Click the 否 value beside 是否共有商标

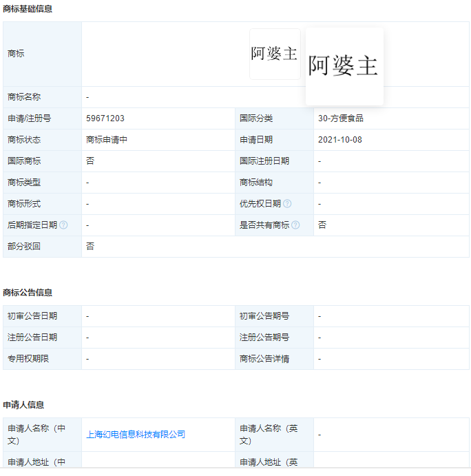pos(322,225)
